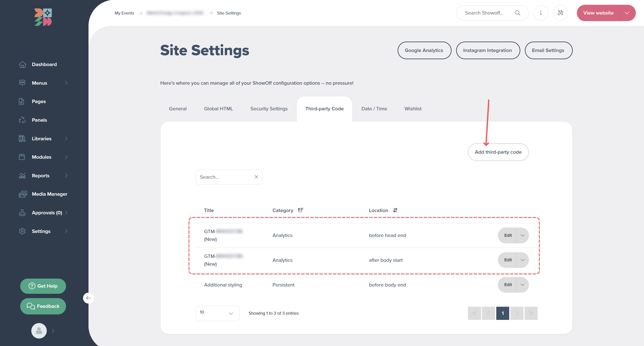Go to My Events breadcrumb

(124, 13)
